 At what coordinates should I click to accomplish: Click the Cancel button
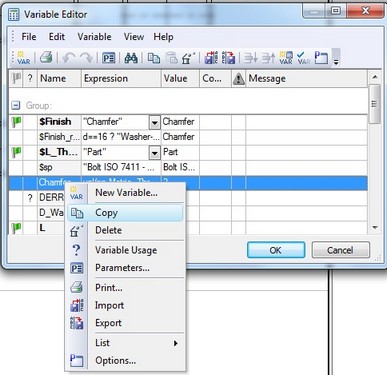pyautogui.click(x=340, y=250)
